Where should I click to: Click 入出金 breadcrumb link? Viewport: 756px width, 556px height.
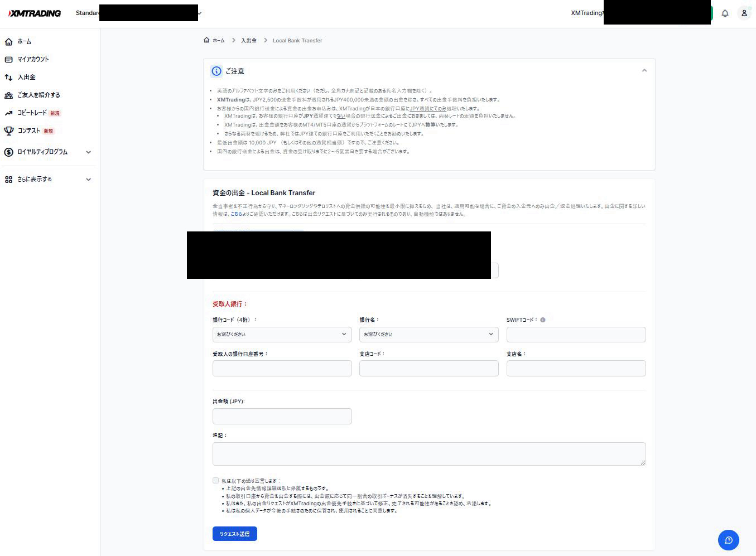(249, 41)
